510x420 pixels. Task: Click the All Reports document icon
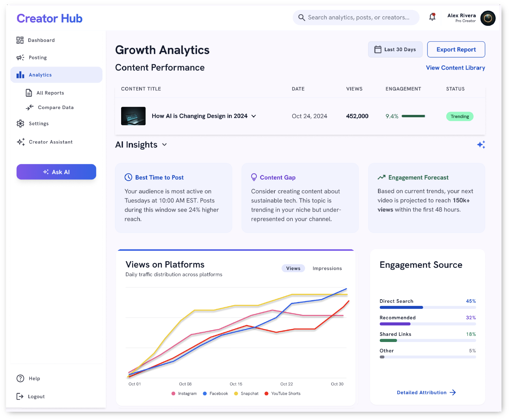point(29,93)
